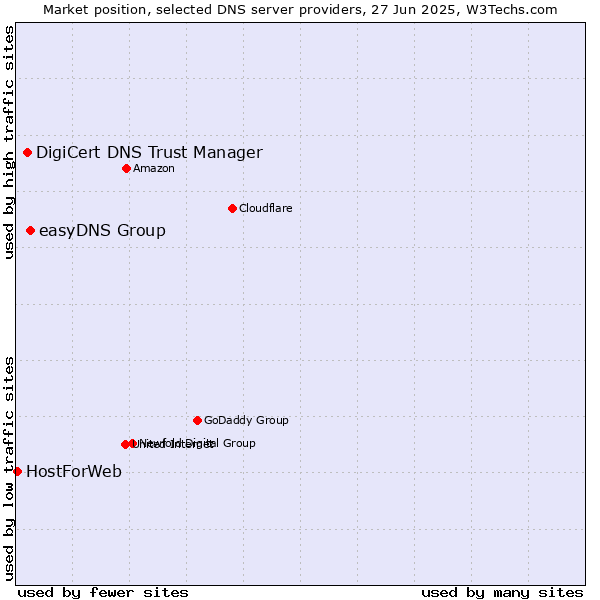Click the chart title mentioning W3Techs.com
Image resolution: width=600 pixels, height=600 pixels.
[300, 10]
